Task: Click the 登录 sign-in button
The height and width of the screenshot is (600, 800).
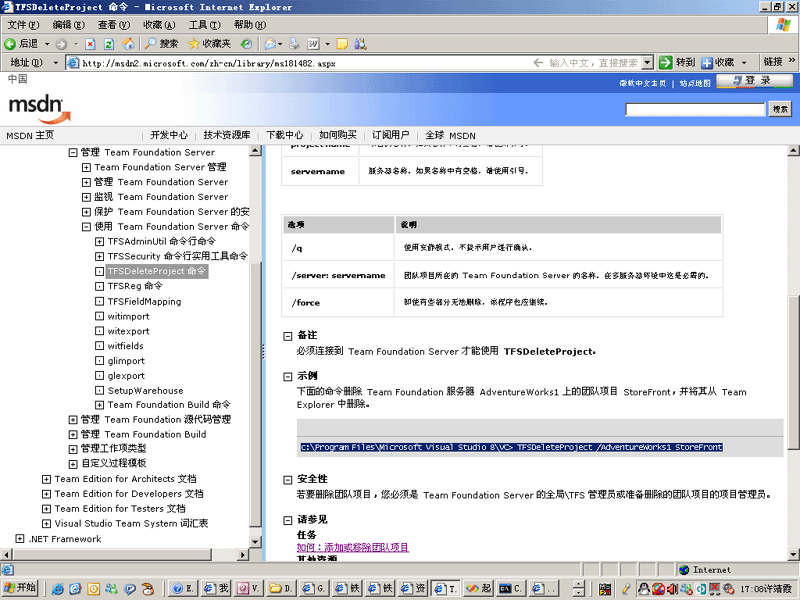Action: pyautogui.click(x=754, y=81)
